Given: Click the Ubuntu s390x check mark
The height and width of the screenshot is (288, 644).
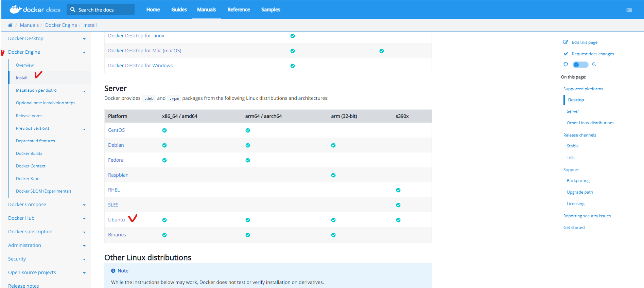Looking at the screenshot, I should pyautogui.click(x=398, y=220).
